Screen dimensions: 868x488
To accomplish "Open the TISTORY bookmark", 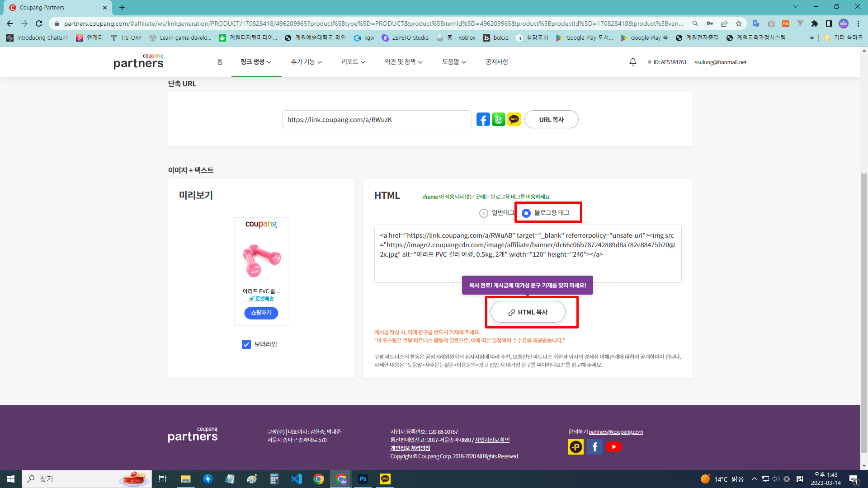I will tap(127, 38).
